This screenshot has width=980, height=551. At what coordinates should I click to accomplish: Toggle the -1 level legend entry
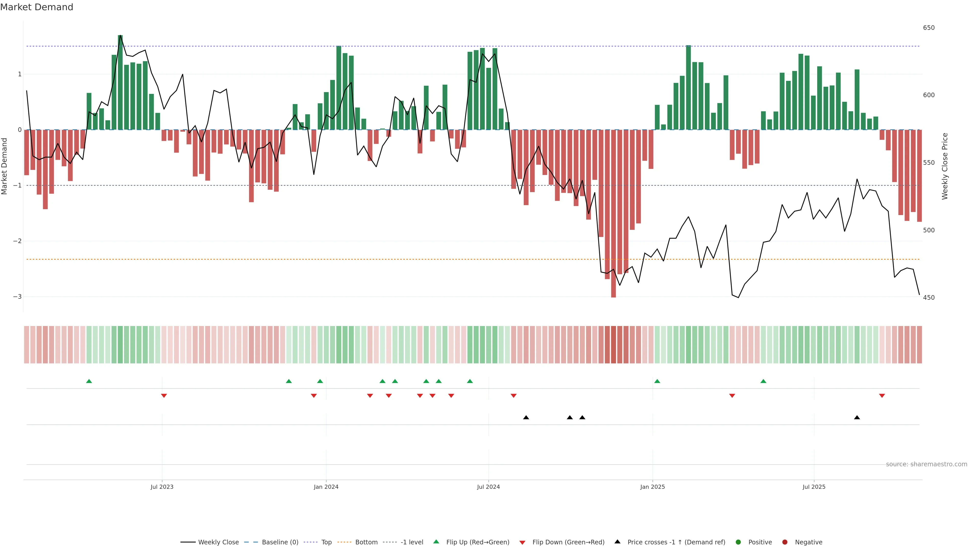pyautogui.click(x=412, y=542)
